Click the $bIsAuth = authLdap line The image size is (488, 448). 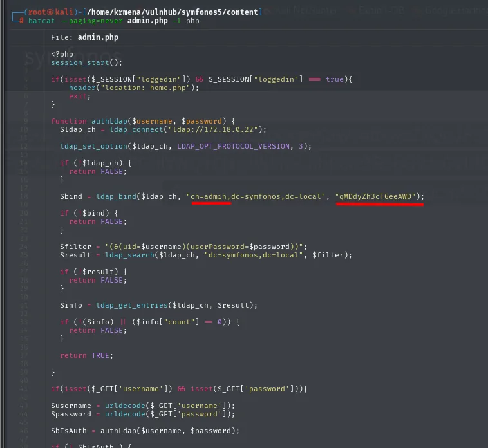click(x=145, y=431)
